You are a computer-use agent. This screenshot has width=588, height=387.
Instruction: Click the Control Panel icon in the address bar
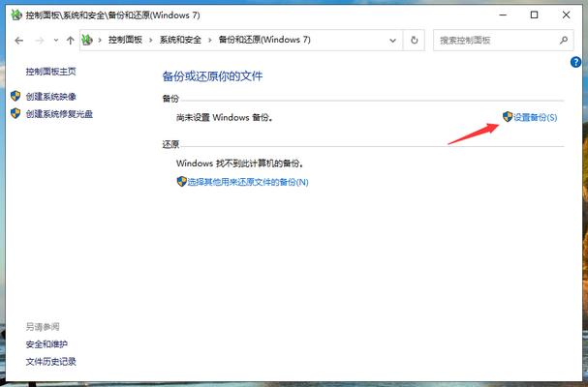click(89, 41)
